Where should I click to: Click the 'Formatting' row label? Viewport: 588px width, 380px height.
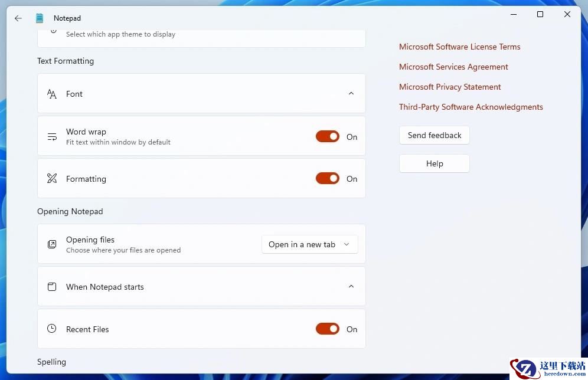coord(86,179)
